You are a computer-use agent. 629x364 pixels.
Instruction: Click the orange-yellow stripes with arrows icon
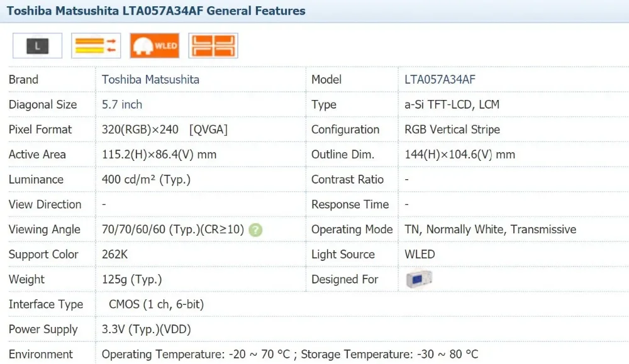(x=96, y=45)
